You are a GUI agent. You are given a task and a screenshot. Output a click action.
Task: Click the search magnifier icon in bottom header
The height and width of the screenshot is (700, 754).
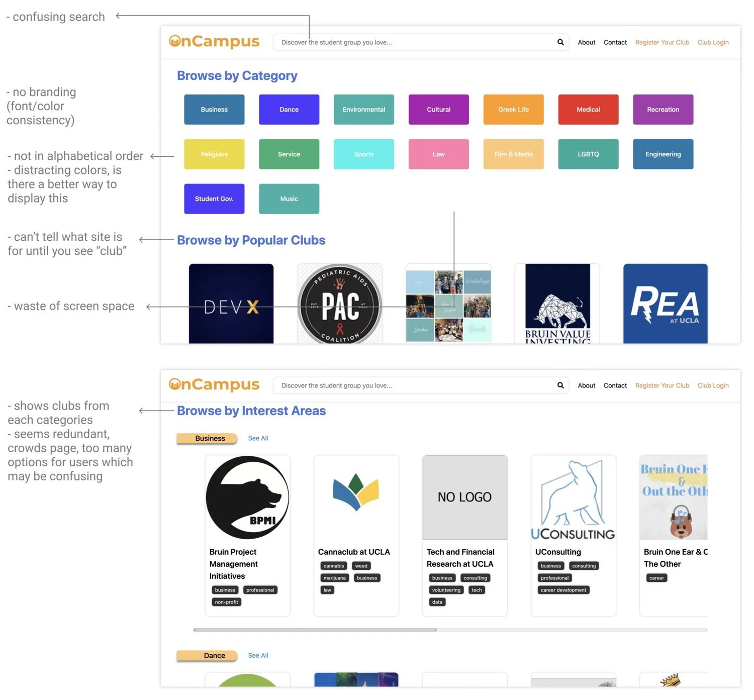[x=560, y=385]
